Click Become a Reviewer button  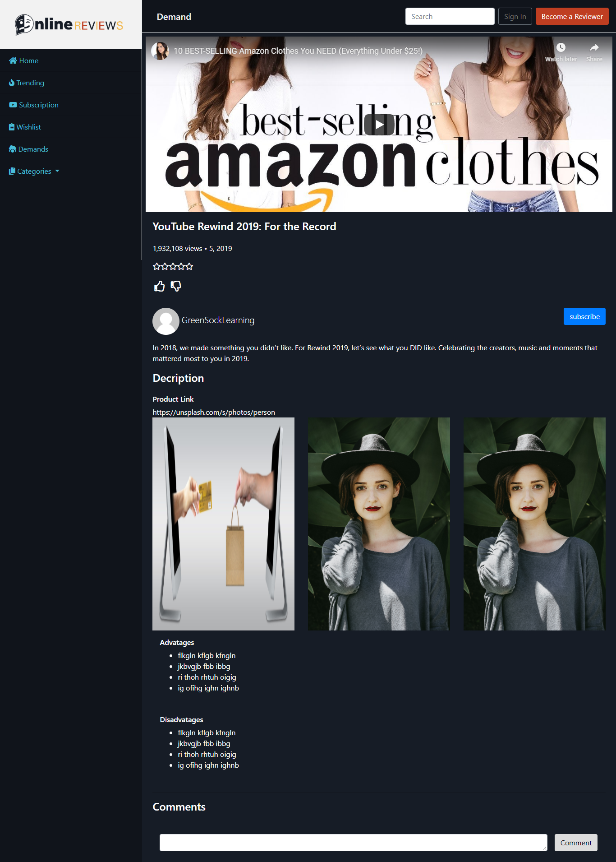coord(572,16)
